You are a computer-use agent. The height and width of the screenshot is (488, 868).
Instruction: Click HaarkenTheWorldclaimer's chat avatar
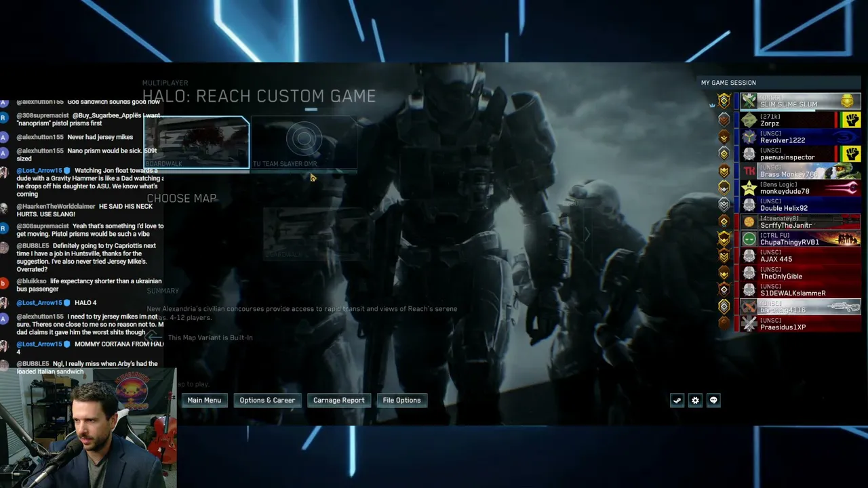4,207
